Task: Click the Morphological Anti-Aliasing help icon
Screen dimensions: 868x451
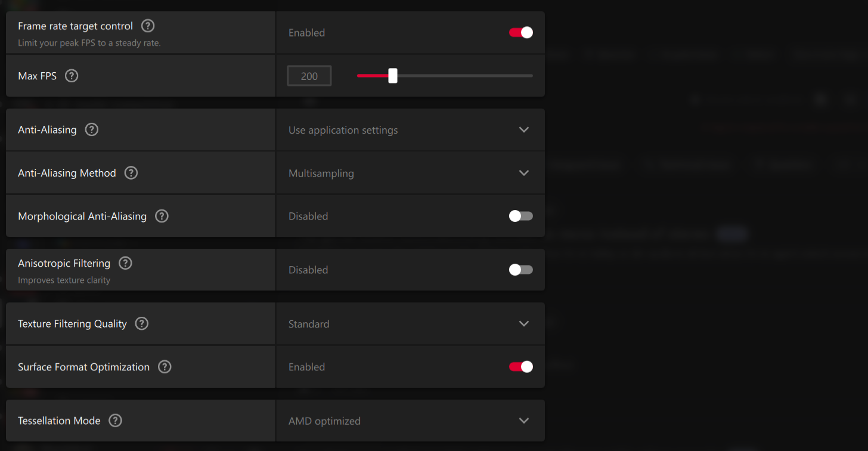Action: pos(162,216)
